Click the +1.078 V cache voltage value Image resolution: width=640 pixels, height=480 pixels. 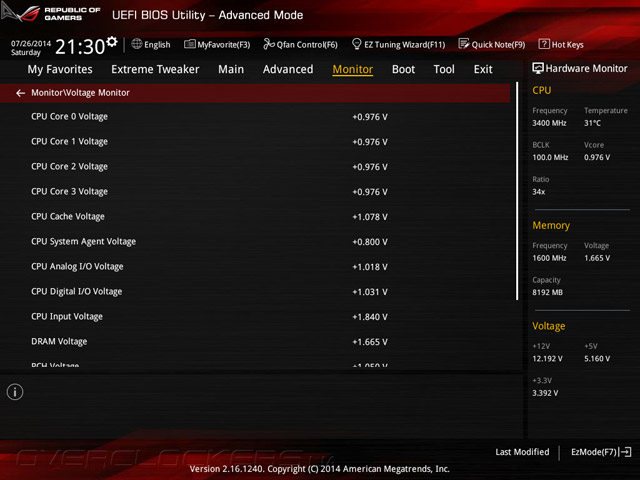[370, 217]
